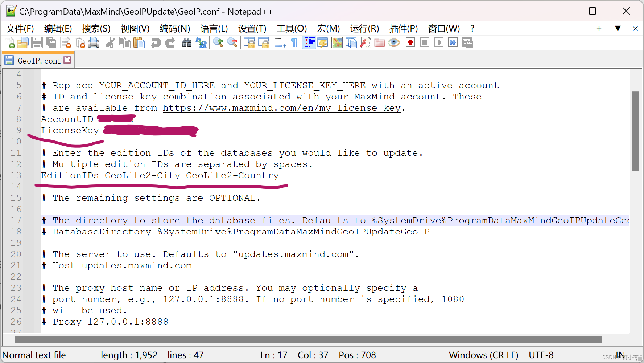Open Find with the binoculars icon

(187, 43)
